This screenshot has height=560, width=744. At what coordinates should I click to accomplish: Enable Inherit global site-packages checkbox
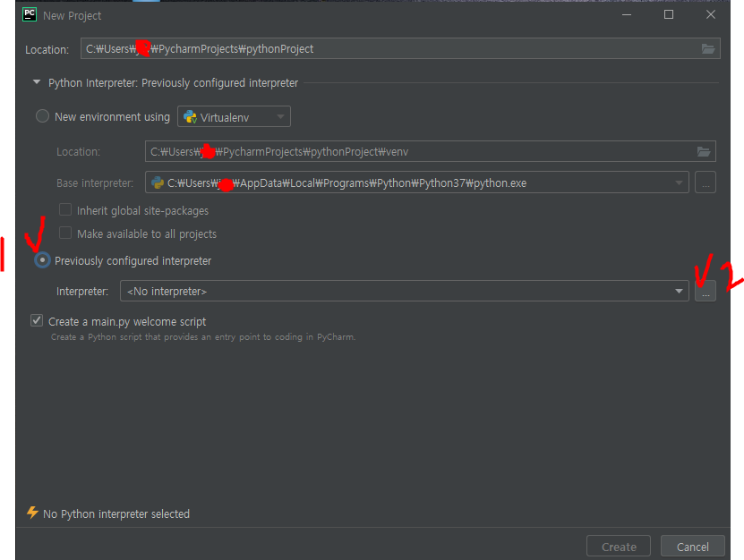click(65, 209)
